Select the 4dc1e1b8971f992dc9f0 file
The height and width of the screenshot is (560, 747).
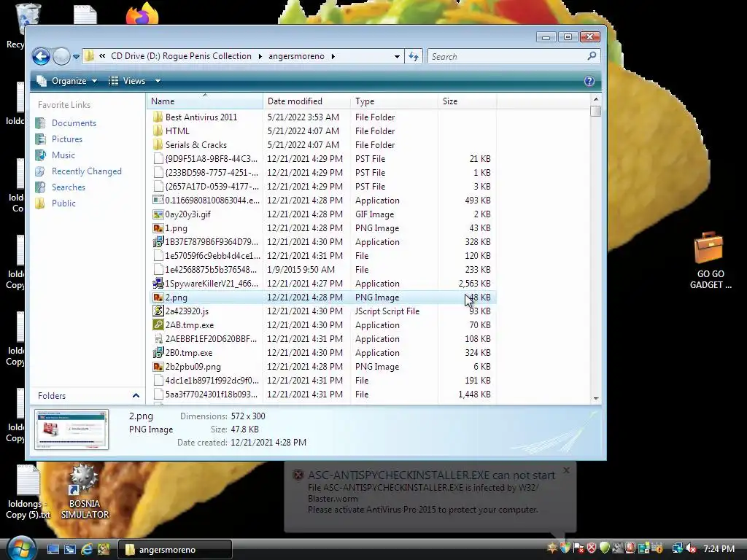[212, 381]
